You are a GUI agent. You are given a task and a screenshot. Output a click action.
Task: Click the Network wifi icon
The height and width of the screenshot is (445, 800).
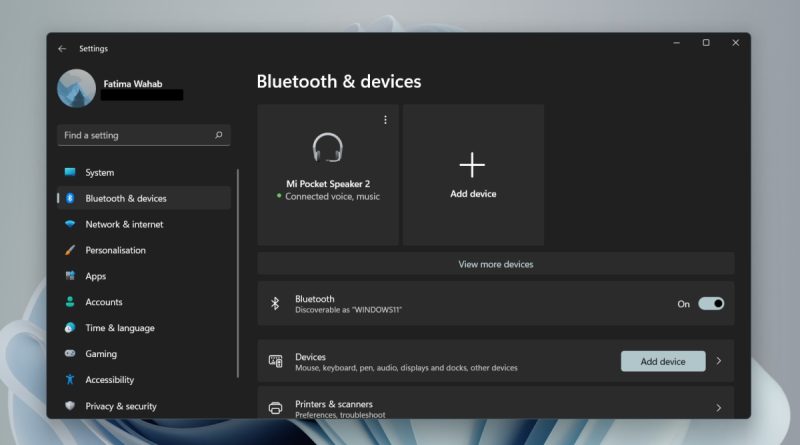pos(70,224)
